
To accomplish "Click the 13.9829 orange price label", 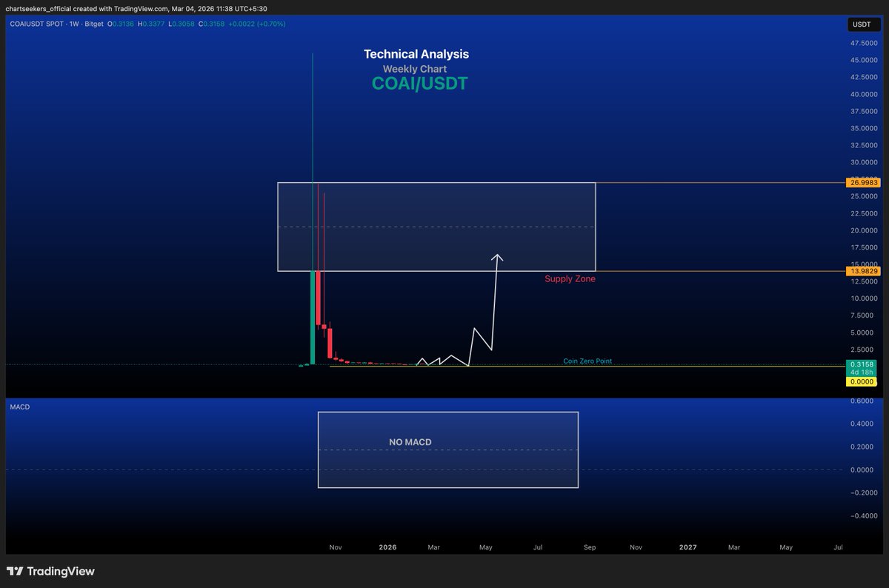I will tap(862, 271).
